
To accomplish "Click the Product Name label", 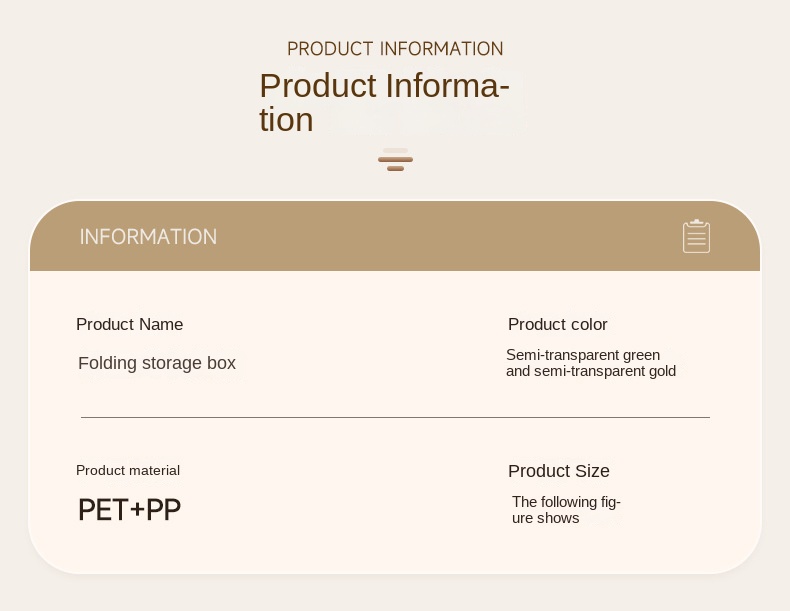I will tap(129, 324).
